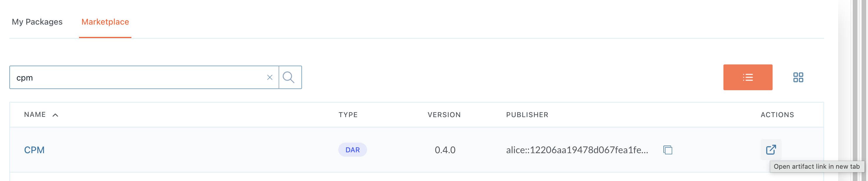This screenshot has height=181, width=868.
Task: Open the CPM package link
Action: [x=34, y=150]
